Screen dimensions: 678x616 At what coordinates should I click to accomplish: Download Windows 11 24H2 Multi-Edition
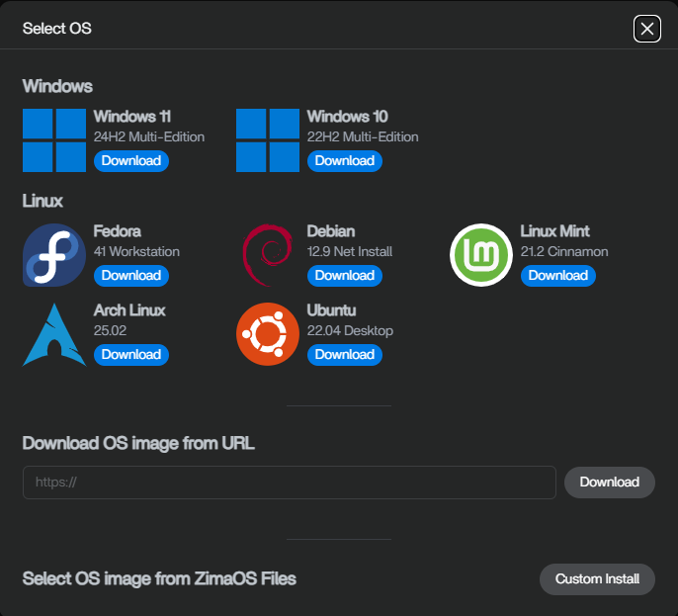pyautogui.click(x=131, y=161)
